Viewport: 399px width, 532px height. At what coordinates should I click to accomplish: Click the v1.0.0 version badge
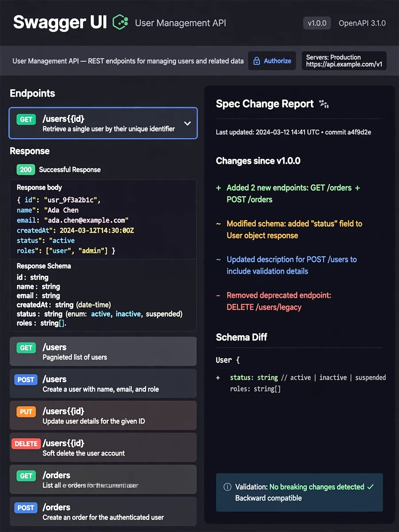pyautogui.click(x=317, y=23)
